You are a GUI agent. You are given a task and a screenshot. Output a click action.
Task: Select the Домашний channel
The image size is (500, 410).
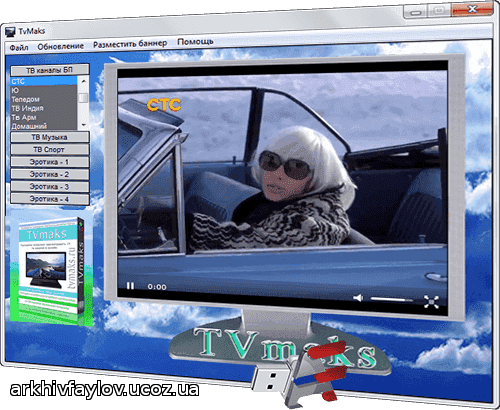44,126
